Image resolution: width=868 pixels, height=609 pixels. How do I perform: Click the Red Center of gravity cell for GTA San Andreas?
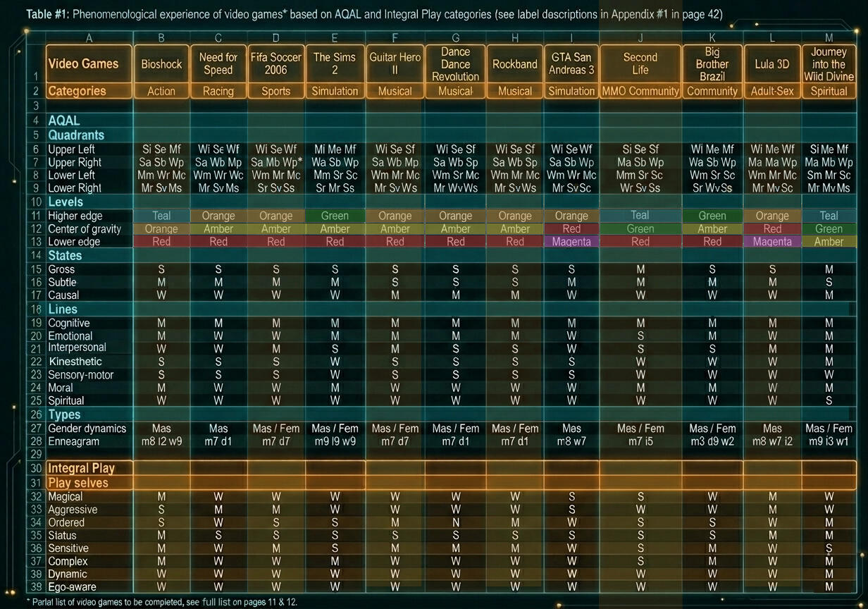click(x=571, y=229)
